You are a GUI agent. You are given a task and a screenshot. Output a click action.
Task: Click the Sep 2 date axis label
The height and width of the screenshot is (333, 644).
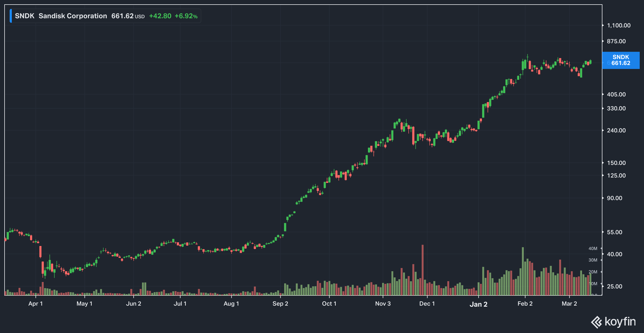280,304
